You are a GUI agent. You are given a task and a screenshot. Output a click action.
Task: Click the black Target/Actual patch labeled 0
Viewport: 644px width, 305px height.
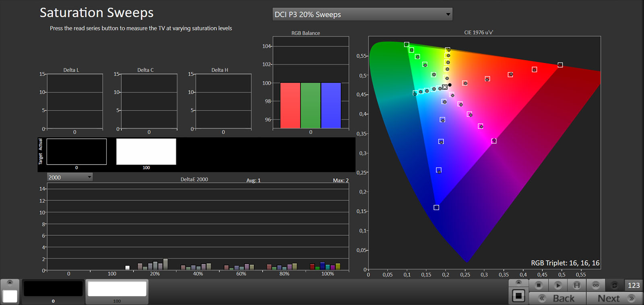(76, 152)
